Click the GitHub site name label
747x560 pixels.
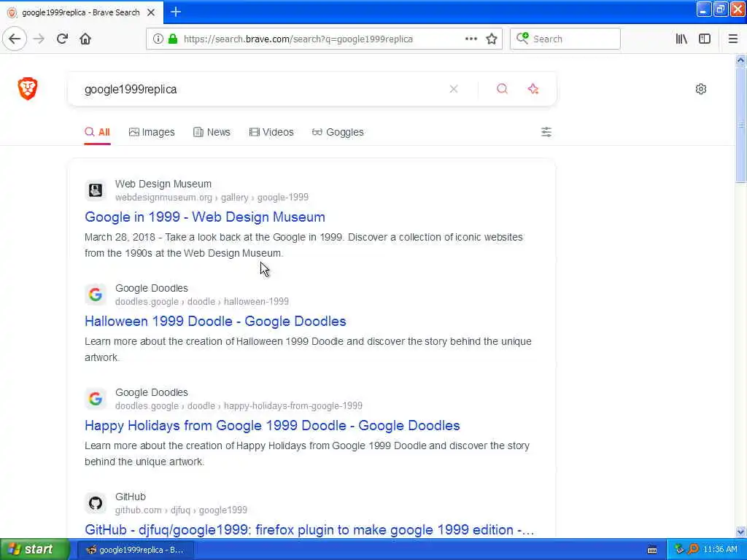tap(130, 497)
